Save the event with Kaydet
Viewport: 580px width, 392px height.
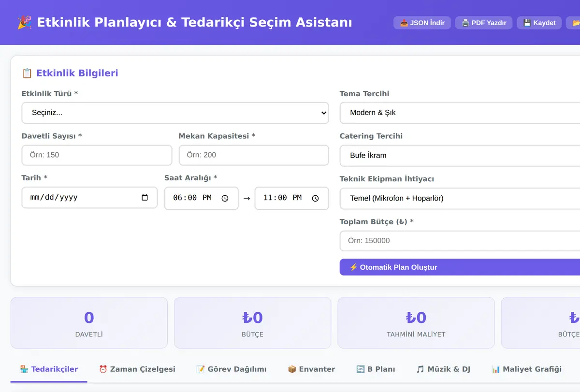pos(539,23)
